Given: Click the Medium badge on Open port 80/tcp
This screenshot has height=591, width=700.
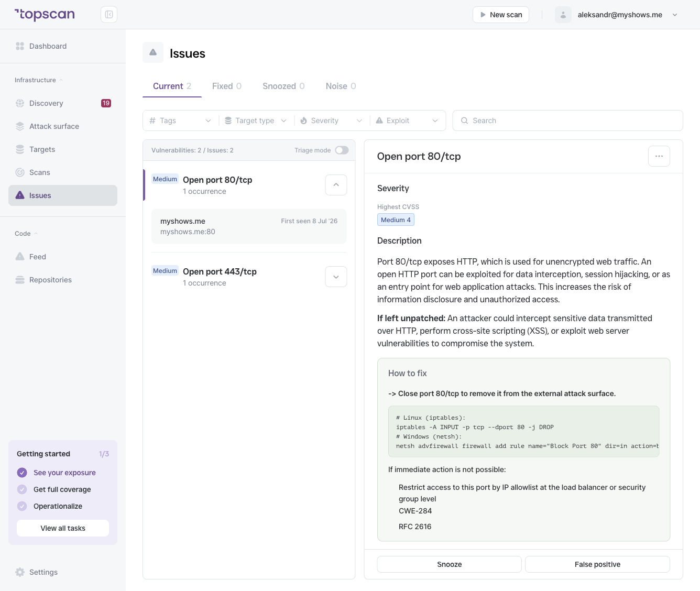Looking at the screenshot, I should tap(165, 179).
